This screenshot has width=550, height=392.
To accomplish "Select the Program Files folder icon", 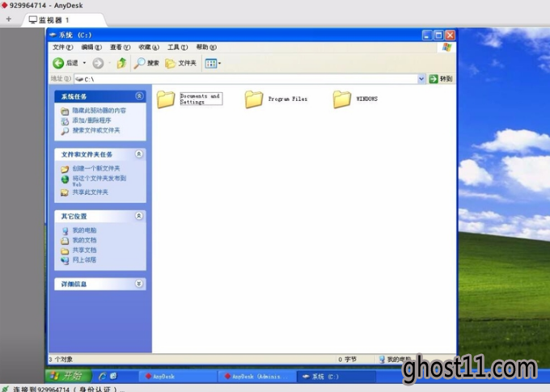I will (x=254, y=99).
